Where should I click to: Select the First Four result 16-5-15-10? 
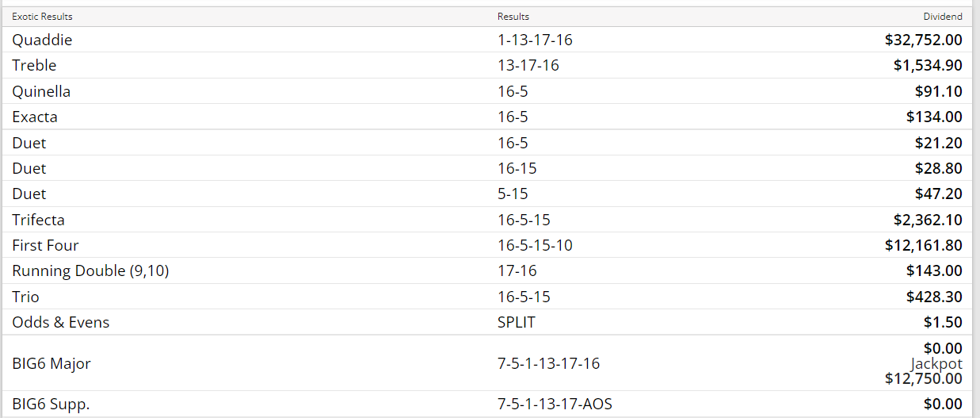[x=535, y=245]
